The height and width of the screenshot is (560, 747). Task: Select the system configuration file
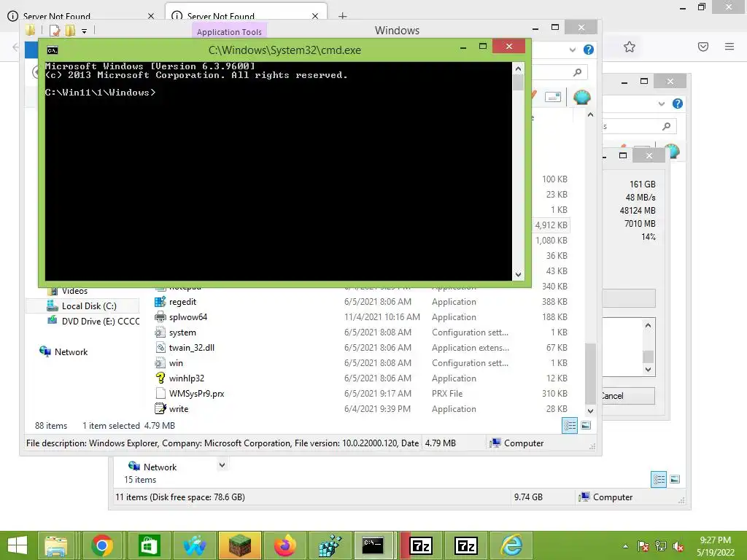(182, 332)
